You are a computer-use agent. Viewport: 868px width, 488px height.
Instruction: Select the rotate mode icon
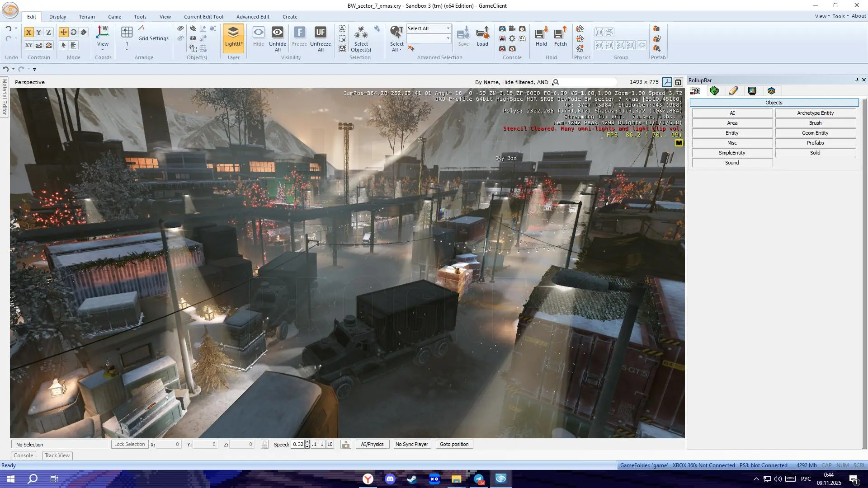click(74, 32)
